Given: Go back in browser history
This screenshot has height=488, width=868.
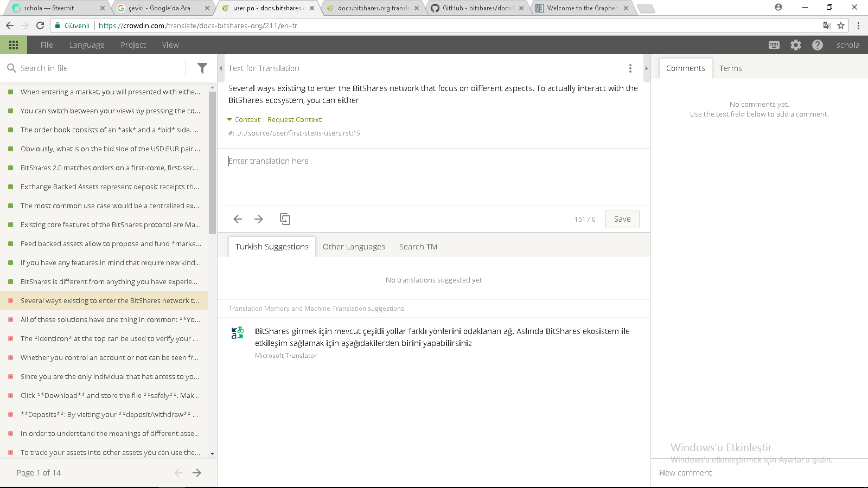Looking at the screenshot, I should click(10, 25).
